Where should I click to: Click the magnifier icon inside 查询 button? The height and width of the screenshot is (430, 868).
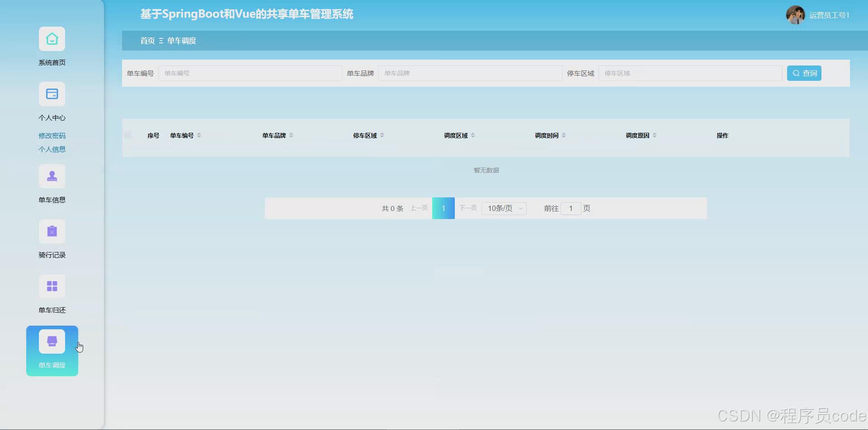[x=797, y=73]
